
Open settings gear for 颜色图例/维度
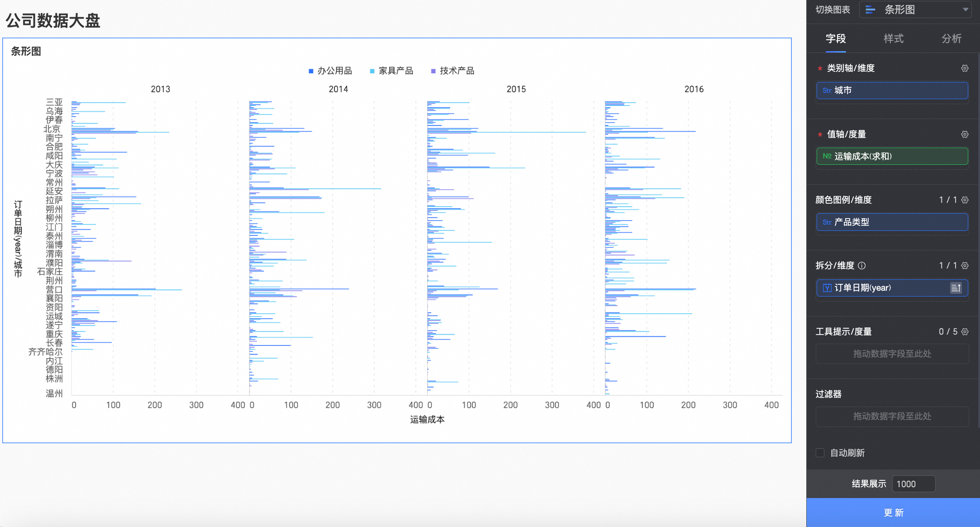click(x=965, y=200)
